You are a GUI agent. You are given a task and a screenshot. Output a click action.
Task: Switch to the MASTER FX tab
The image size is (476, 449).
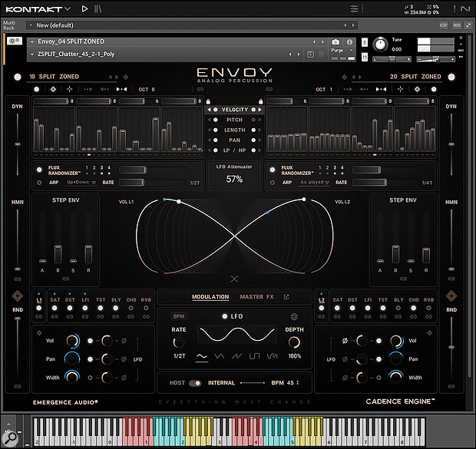click(x=257, y=296)
